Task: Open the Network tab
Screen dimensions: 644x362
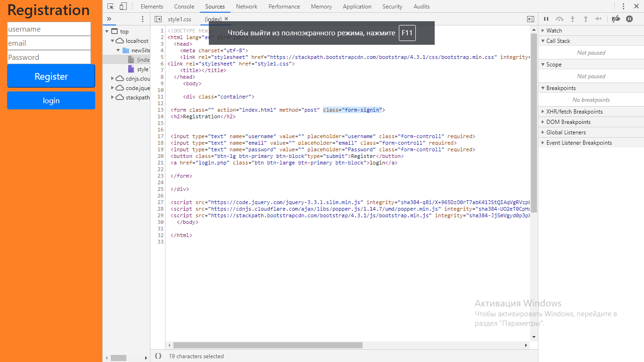Action: click(247, 7)
